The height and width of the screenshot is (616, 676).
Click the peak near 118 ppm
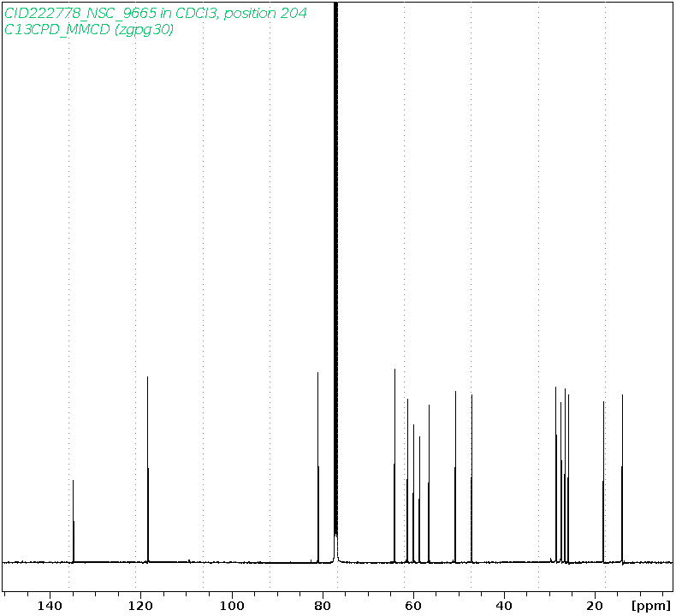pyautogui.click(x=148, y=469)
